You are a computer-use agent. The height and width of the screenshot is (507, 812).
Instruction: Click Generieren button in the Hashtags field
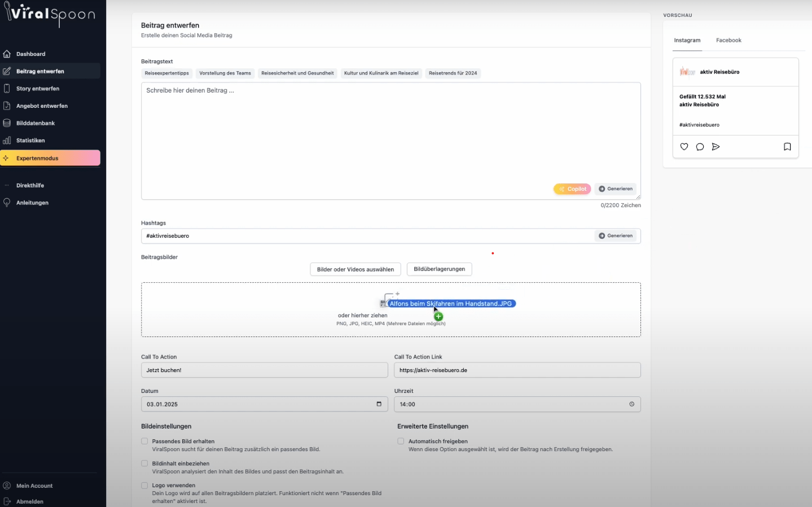click(615, 236)
